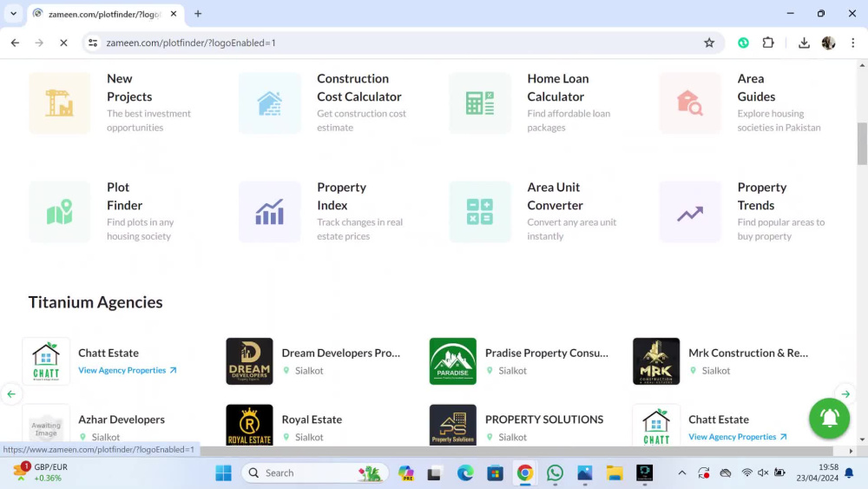Click the Dream Developers Pro... agency name
This screenshot has height=489, width=868.
pyautogui.click(x=341, y=353)
